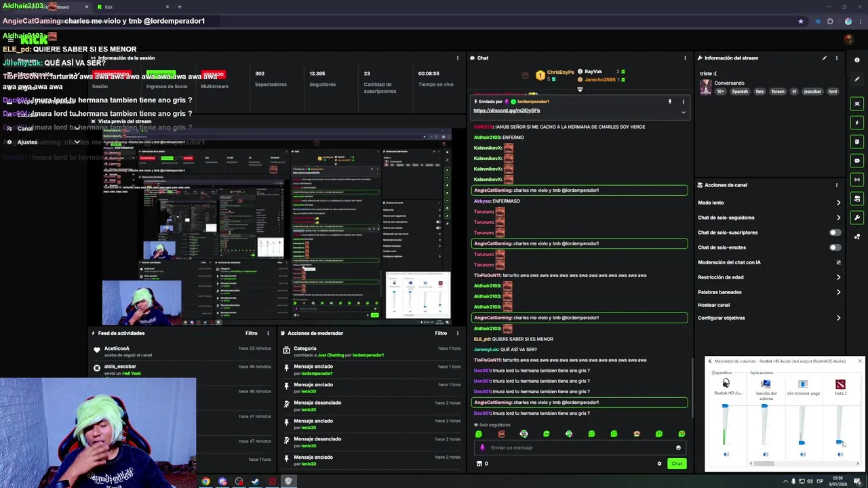868x488 pixels.
Task: Edit stream info with pencil icon in header
Action: [x=825, y=58]
